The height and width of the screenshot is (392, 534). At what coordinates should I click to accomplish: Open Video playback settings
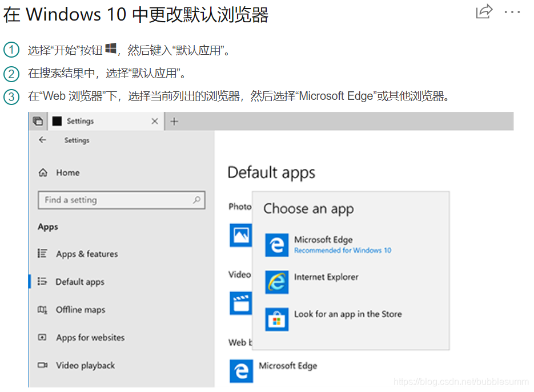(85, 365)
